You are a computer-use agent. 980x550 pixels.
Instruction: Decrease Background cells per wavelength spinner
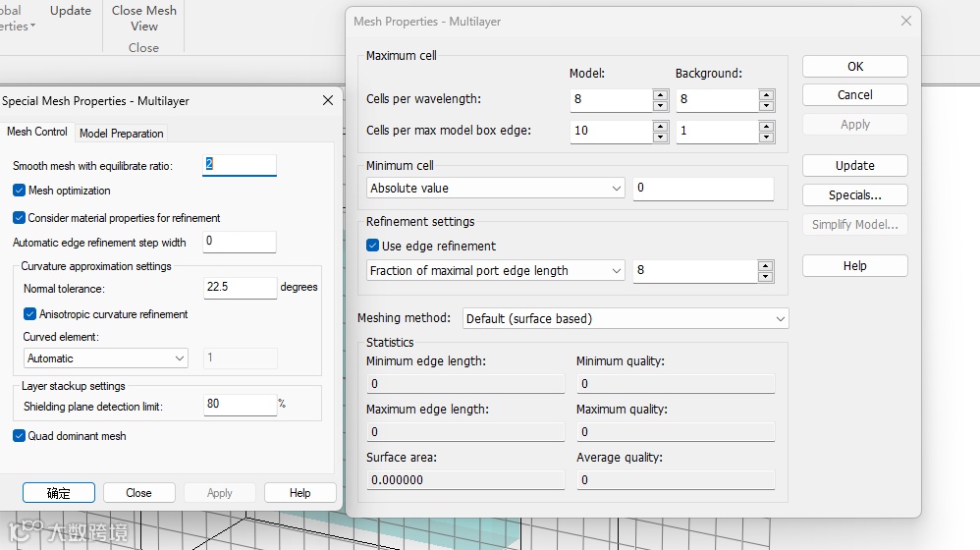pos(766,105)
